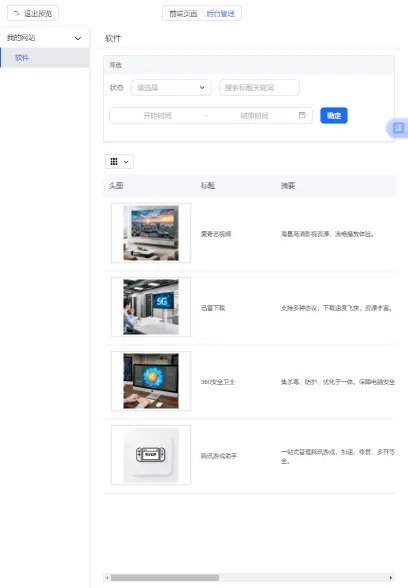Click the grid view icon above table
The width and height of the screenshot is (408, 588).
click(x=114, y=162)
